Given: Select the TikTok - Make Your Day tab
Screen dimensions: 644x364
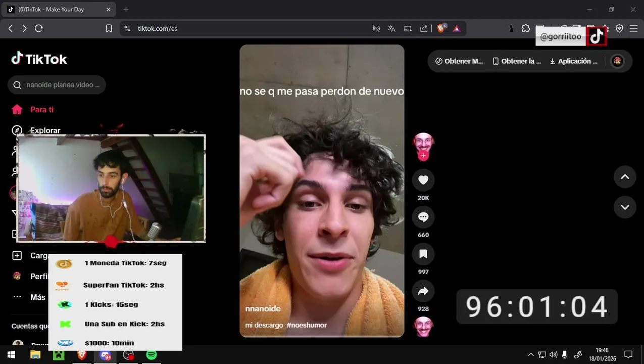Looking at the screenshot, I should point(60,10).
